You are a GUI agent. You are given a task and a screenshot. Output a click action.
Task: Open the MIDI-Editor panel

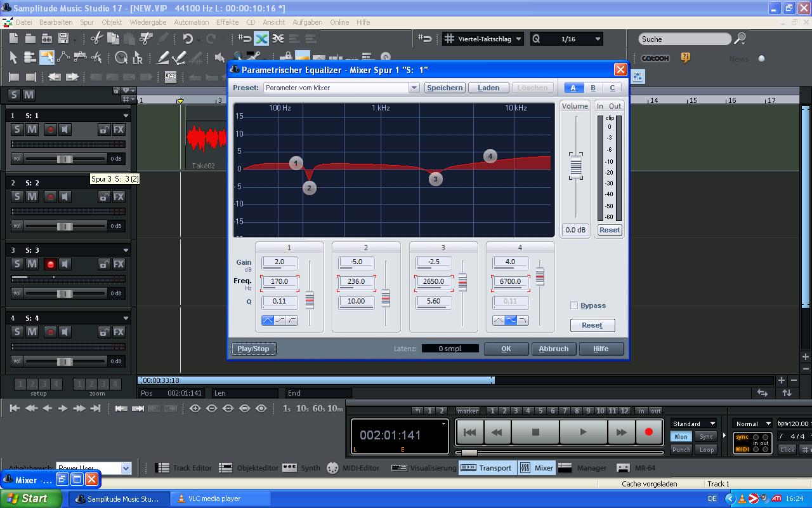click(353, 468)
